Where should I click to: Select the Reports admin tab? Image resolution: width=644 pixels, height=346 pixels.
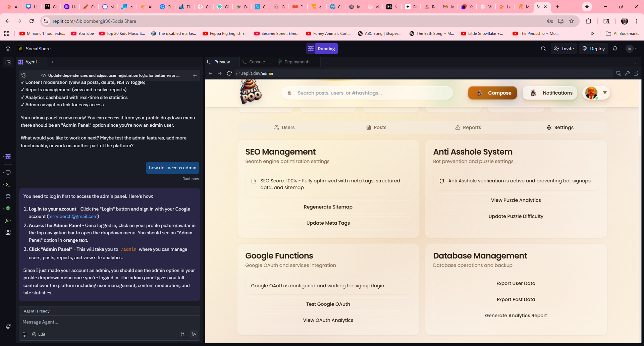pyautogui.click(x=468, y=127)
